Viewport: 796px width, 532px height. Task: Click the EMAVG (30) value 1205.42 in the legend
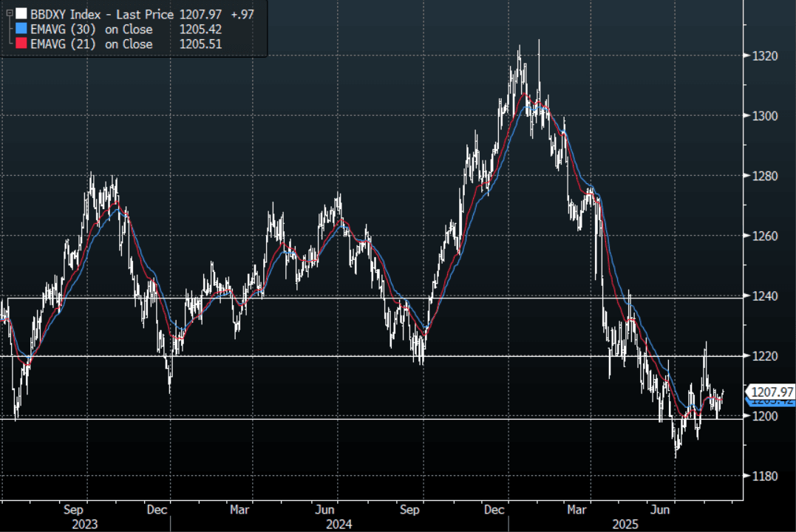(201, 30)
